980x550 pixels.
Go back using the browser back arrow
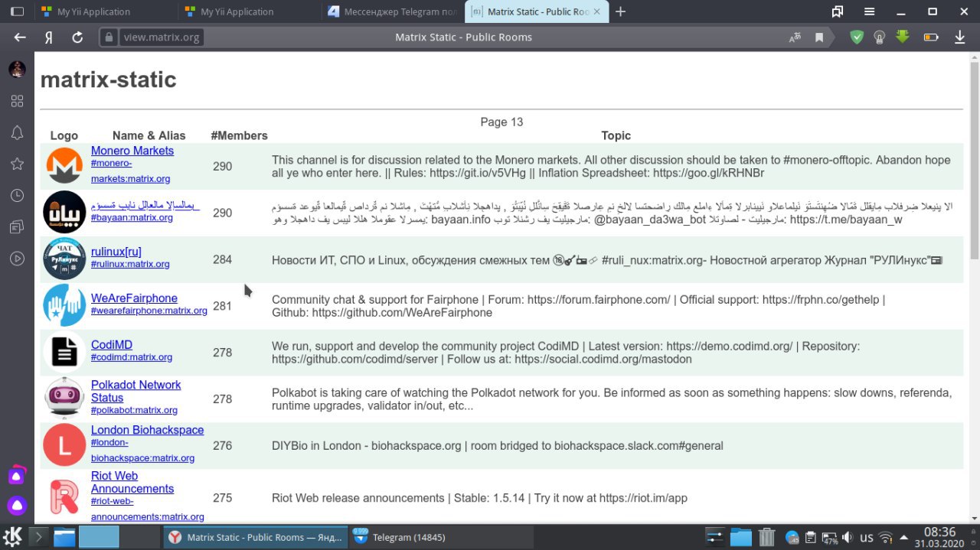click(20, 37)
